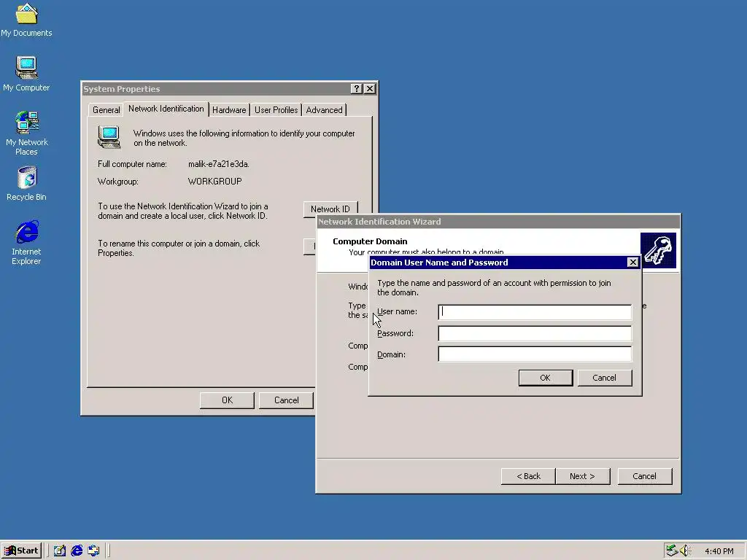This screenshot has height=560, width=747.
Task: Click Show Desktop quick launch icon
Action: click(60, 551)
